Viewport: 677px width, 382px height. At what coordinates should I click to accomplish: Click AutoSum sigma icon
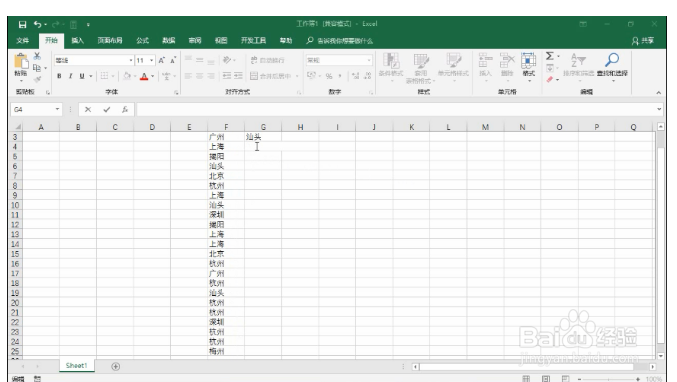(x=550, y=56)
